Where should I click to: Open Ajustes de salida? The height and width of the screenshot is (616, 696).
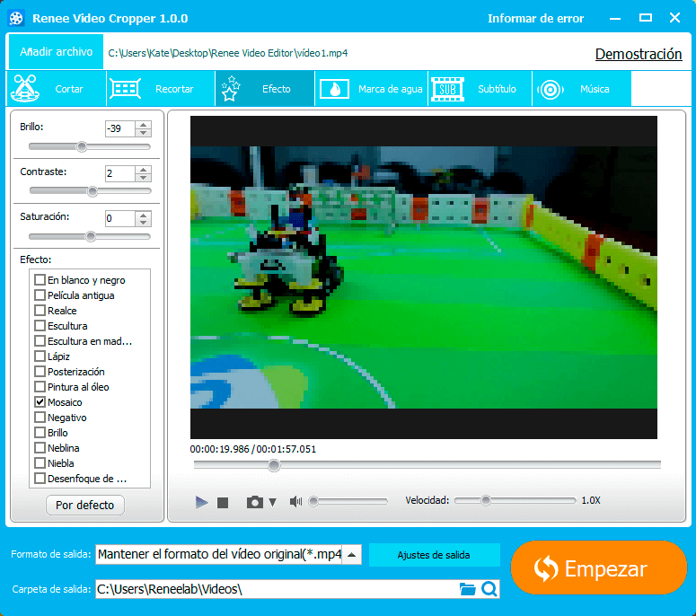434,555
